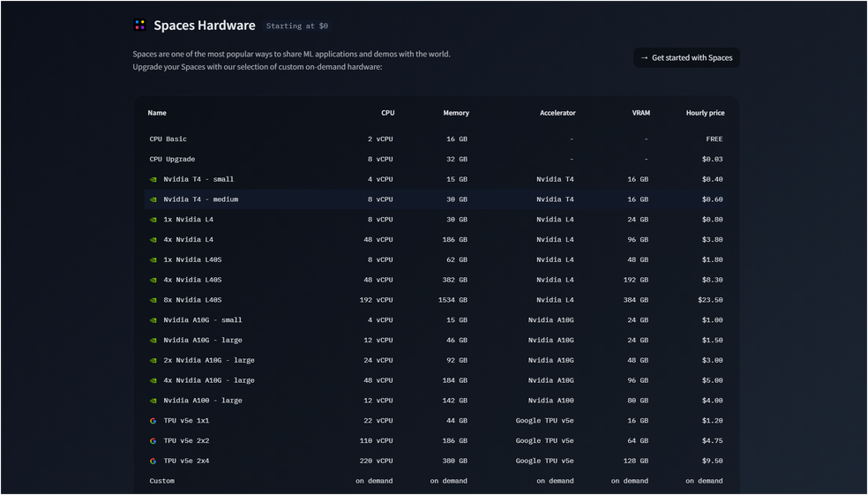
Task: Select the 'Nvidia A100 - large' name
Action: point(203,401)
